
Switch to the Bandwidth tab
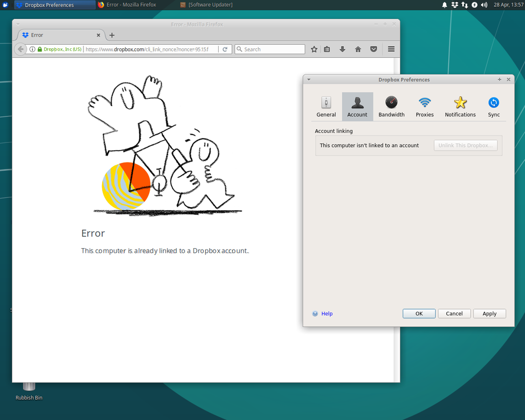coord(391,107)
